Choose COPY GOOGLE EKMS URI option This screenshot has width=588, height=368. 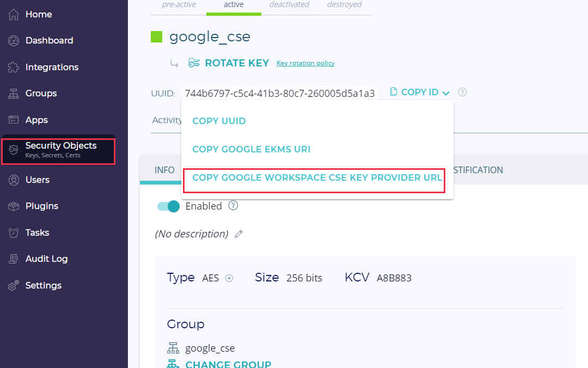pos(251,149)
